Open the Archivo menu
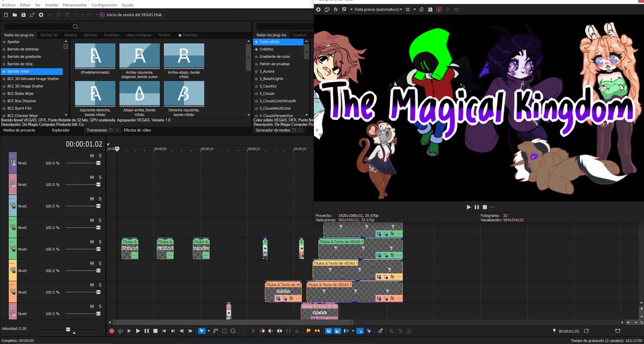The height and width of the screenshot is (344, 644). [9, 4]
